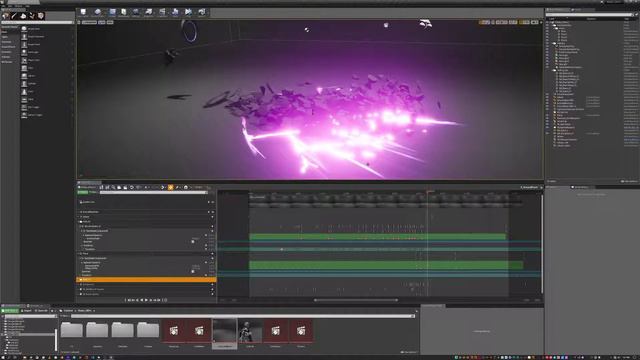Click Import button in Content Browser
The height and width of the screenshot is (360, 640).
tap(26, 311)
